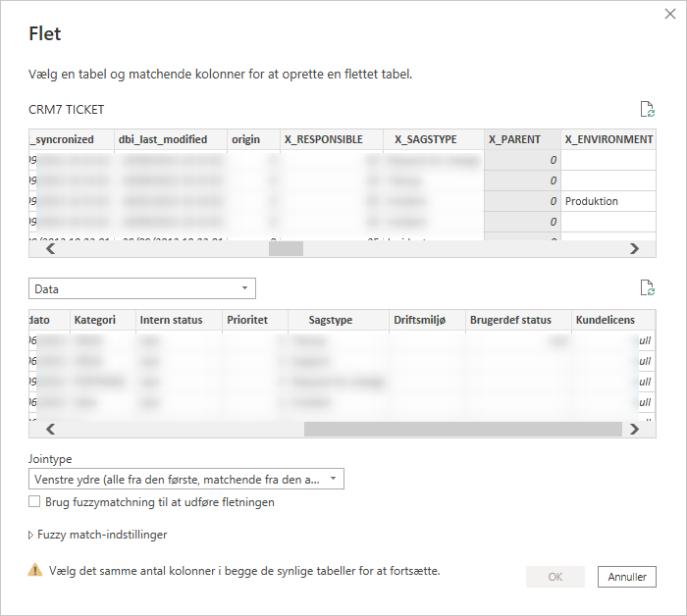Select the Kundelicens column header

[613, 320]
